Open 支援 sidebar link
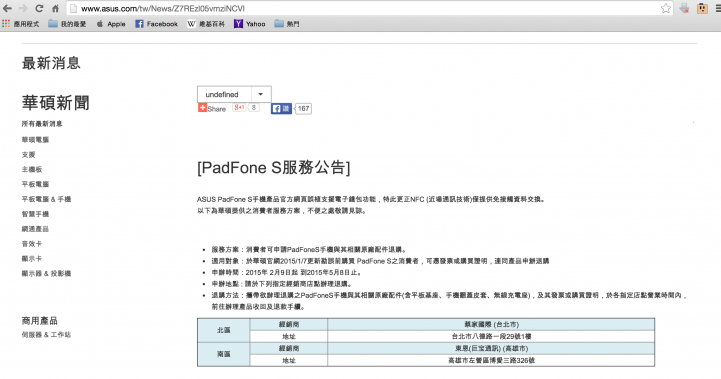The height and width of the screenshot is (379, 721). click(x=29, y=155)
